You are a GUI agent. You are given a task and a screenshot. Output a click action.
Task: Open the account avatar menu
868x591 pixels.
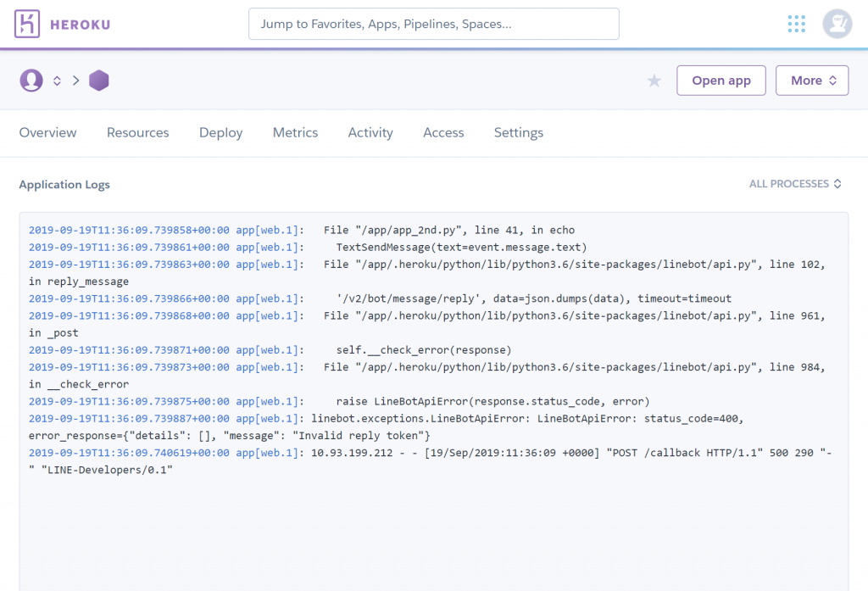point(837,24)
